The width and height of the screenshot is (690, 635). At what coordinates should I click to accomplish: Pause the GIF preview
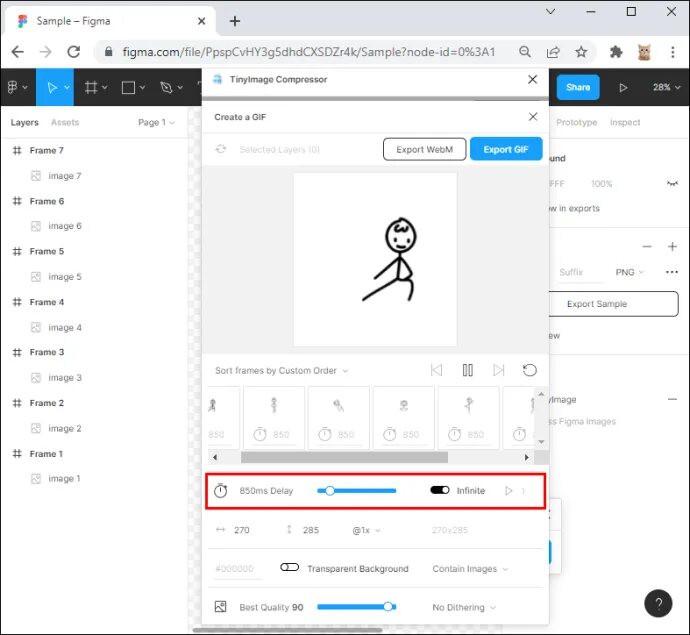click(x=467, y=370)
